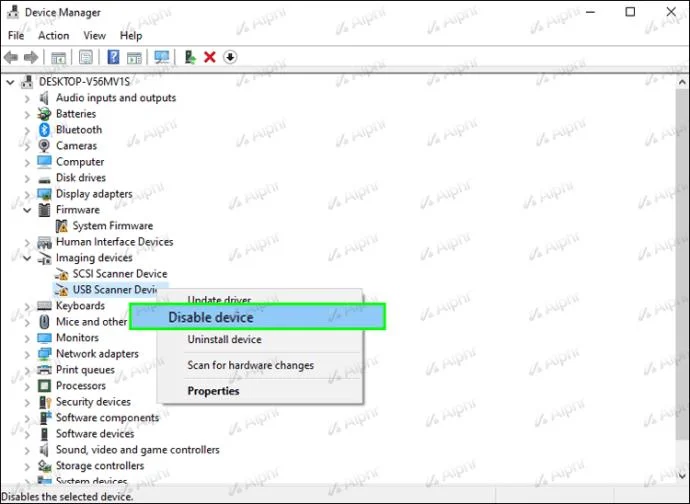Choose Uninstall device from context menu
This screenshot has height=504, width=690.
pyautogui.click(x=224, y=339)
